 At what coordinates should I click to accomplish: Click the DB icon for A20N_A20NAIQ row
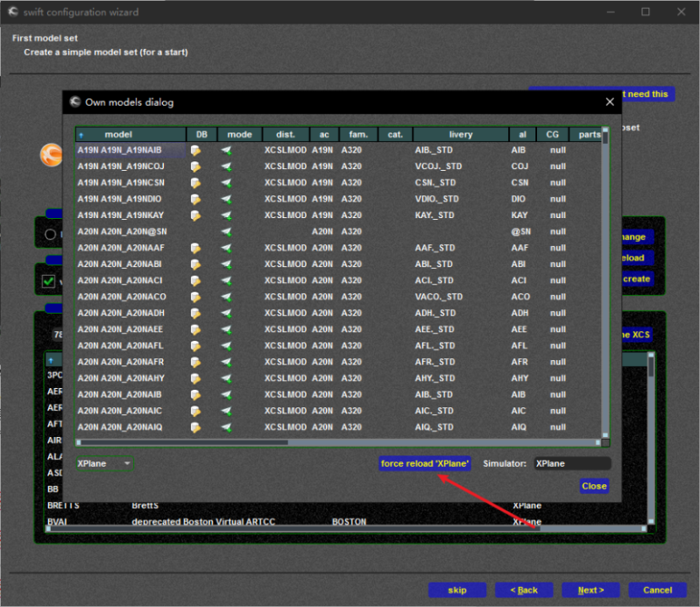(196, 427)
